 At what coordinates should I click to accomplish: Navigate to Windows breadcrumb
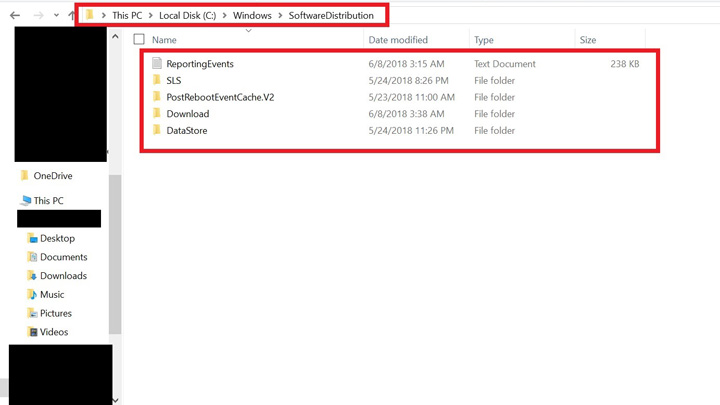(x=252, y=16)
